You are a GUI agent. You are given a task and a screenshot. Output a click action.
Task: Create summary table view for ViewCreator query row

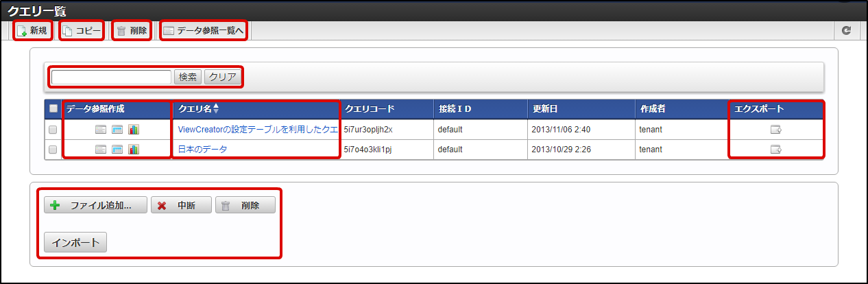[117, 129]
